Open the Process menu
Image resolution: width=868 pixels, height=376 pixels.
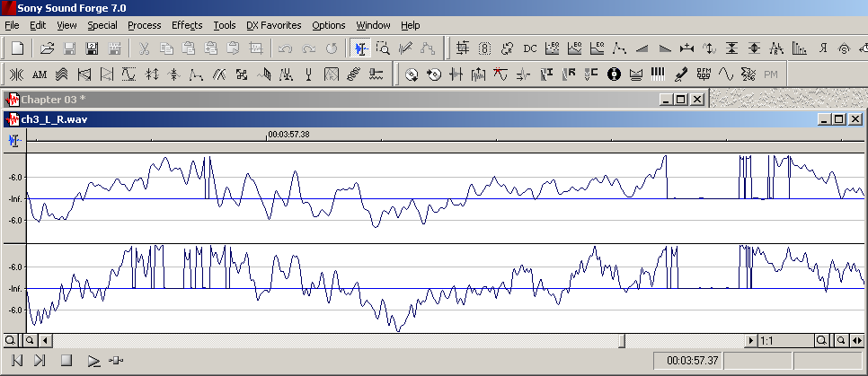pos(144,25)
